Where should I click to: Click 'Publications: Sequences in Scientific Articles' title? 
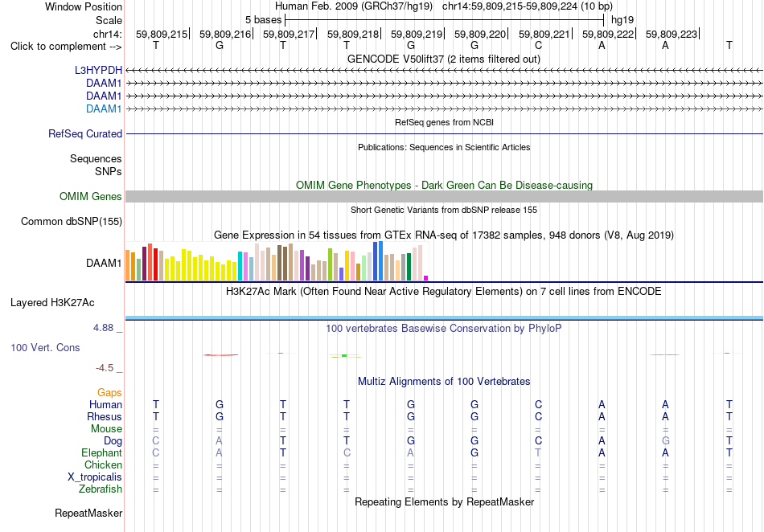point(444,147)
